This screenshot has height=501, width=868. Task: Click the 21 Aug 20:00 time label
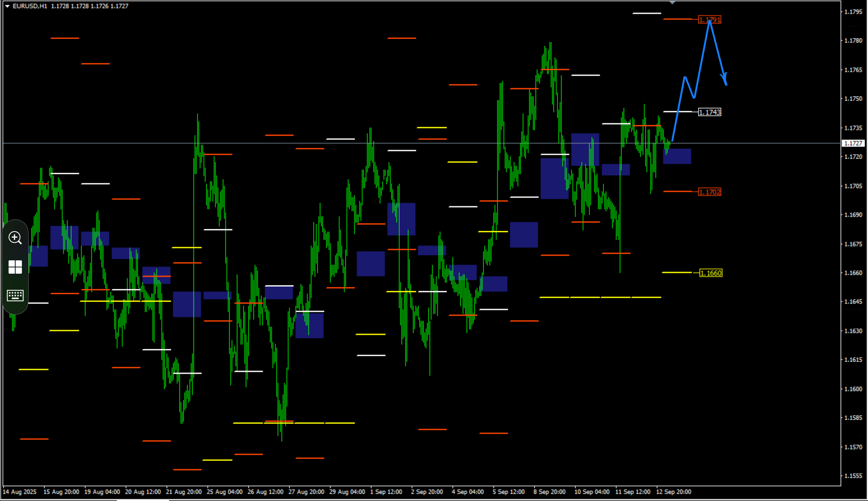click(x=184, y=492)
